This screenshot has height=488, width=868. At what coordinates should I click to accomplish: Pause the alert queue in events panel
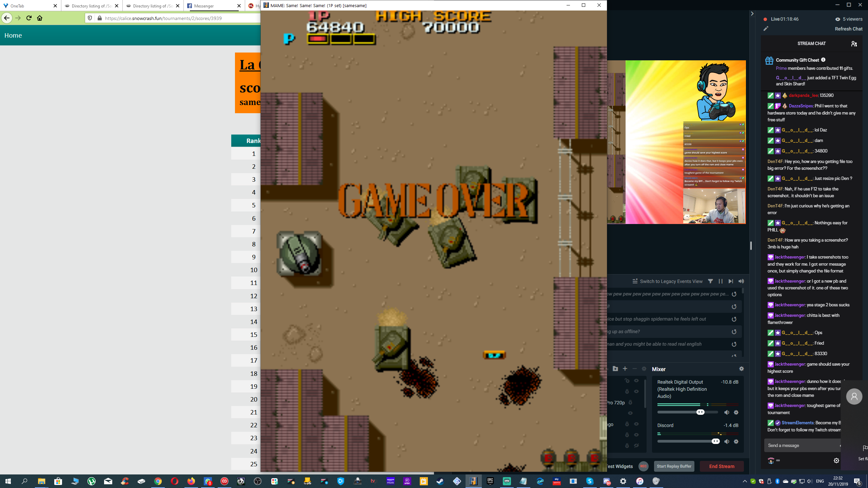(x=721, y=281)
